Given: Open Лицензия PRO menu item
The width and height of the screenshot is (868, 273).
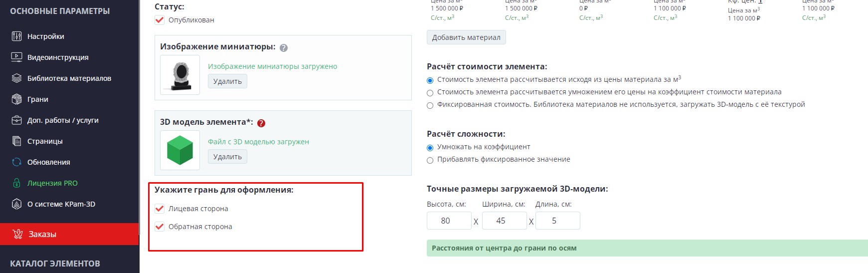Looking at the screenshot, I should (x=52, y=183).
